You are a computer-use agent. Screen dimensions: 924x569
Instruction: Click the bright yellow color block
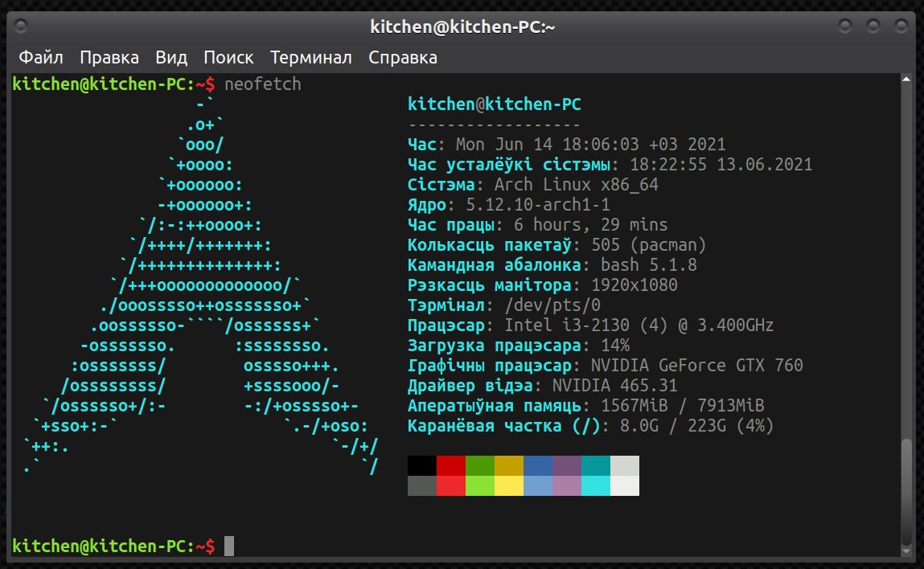[x=508, y=486]
